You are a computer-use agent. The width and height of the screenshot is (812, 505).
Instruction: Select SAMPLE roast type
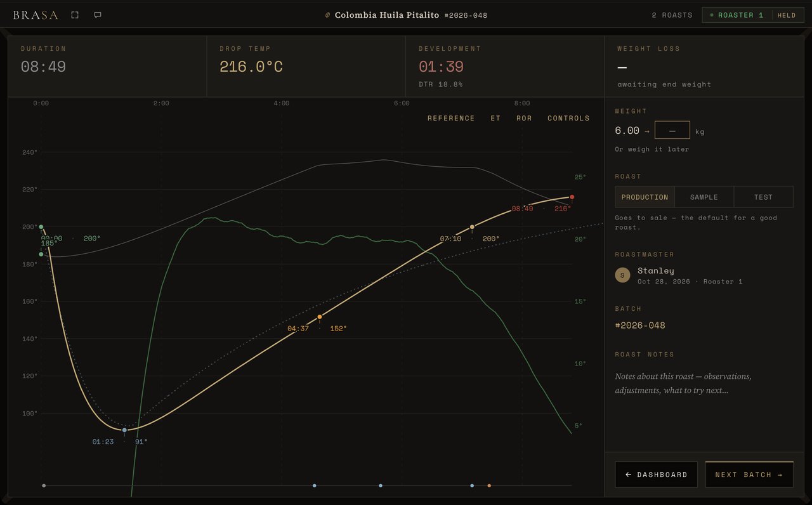(704, 197)
